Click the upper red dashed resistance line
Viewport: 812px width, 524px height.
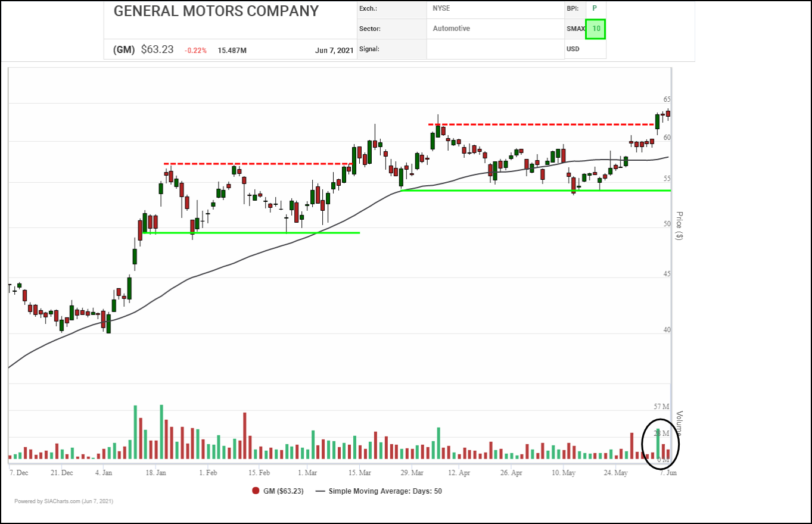536,124
